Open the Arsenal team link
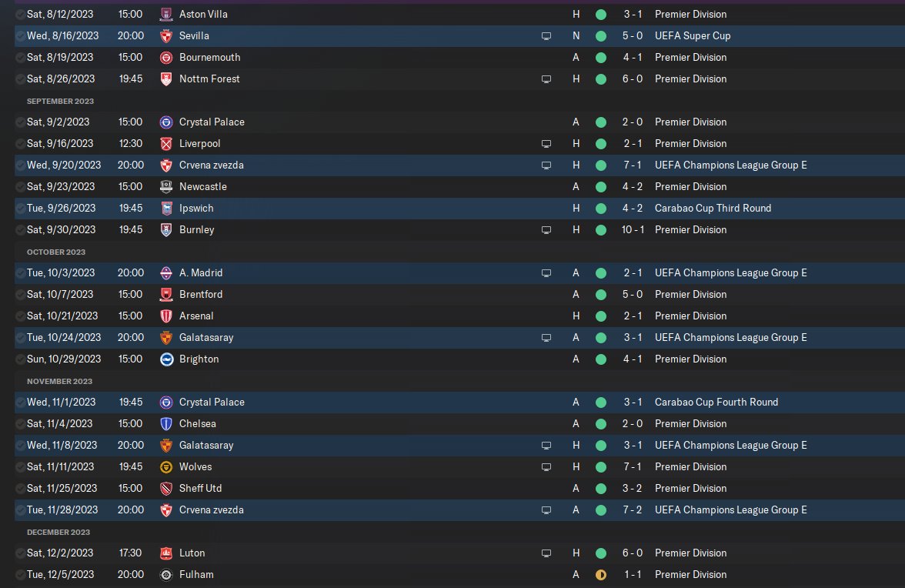Image resolution: width=905 pixels, height=588 pixels. (196, 316)
